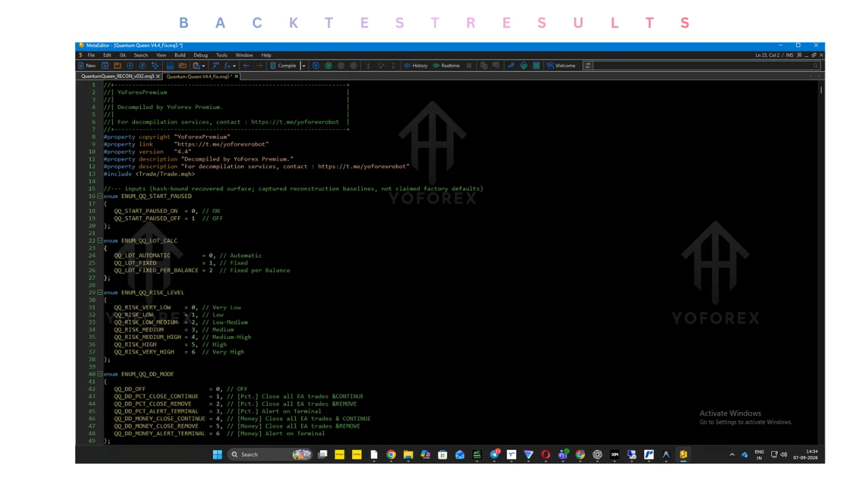Image resolution: width=868 pixels, height=488 pixels.
Task: Close the Quantum Queen V4.4_Fix.mq5 tab
Action: pos(236,77)
